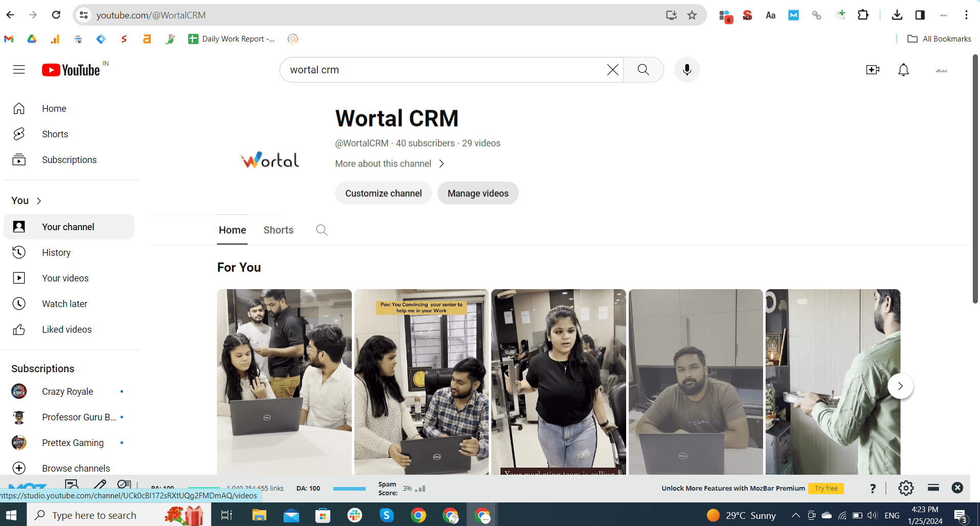
Task: Open the Create video icon
Action: 872,70
